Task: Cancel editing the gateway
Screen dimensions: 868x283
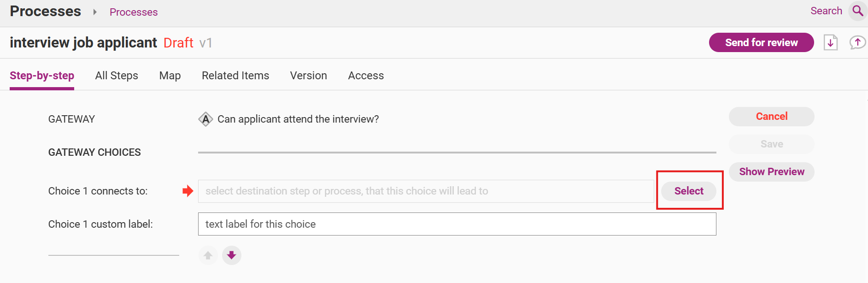Action: [771, 117]
